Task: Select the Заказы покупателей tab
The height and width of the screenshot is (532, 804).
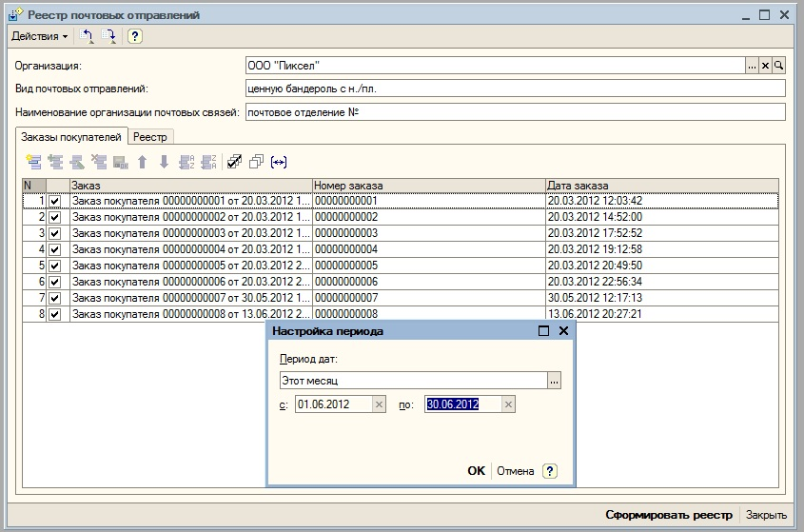Action: tap(71, 138)
